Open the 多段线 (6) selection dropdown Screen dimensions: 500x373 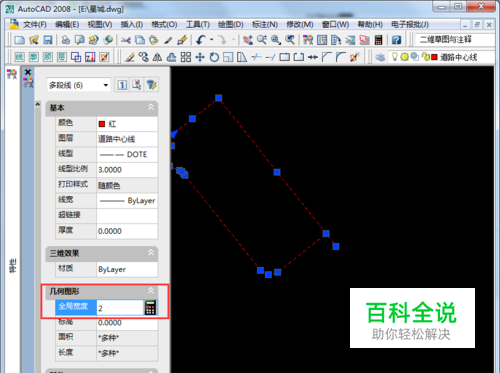(78, 85)
